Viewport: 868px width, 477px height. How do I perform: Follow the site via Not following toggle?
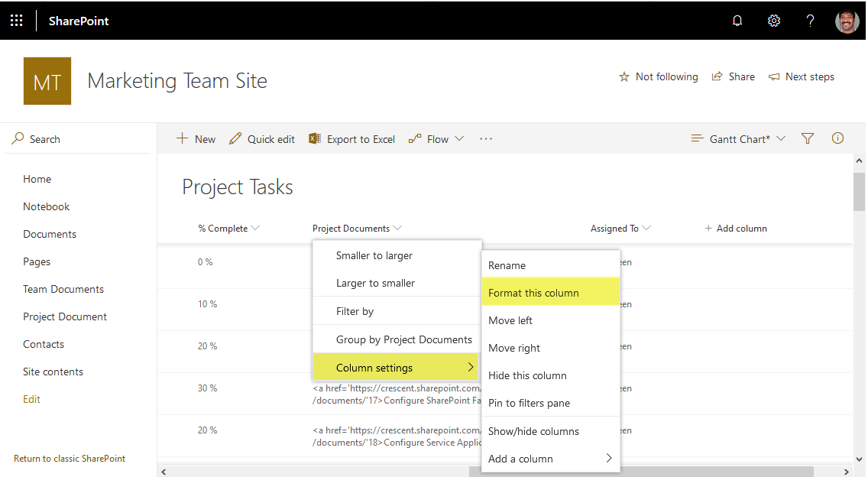[x=658, y=76]
